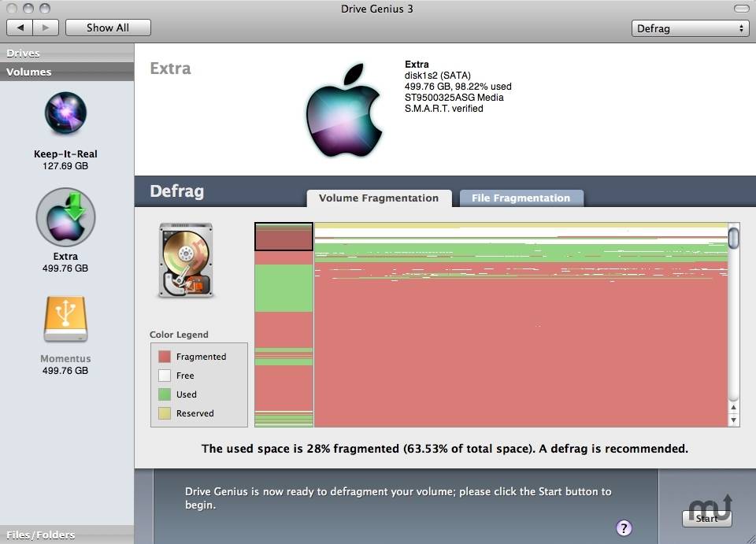Select the Extra volume icon
Viewport: 756px width, 544px height.
coord(65,216)
